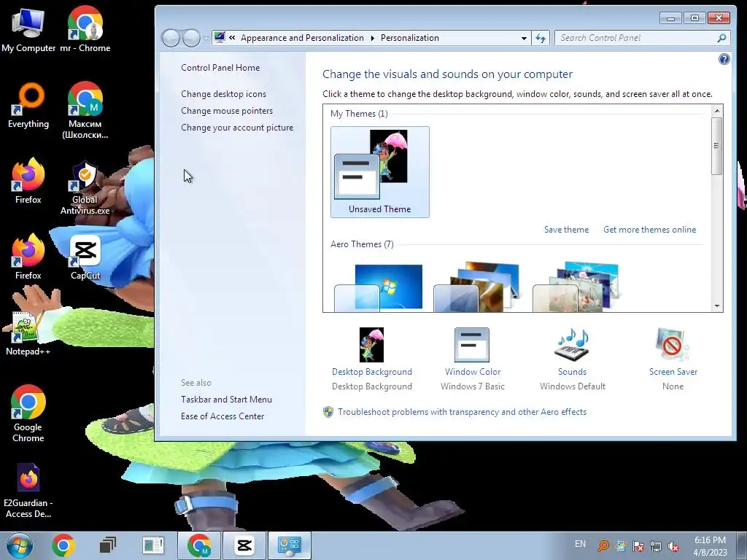Open the My Computer desktop icon
Image resolution: width=747 pixels, height=560 pixels.
(x=28, y=28)
